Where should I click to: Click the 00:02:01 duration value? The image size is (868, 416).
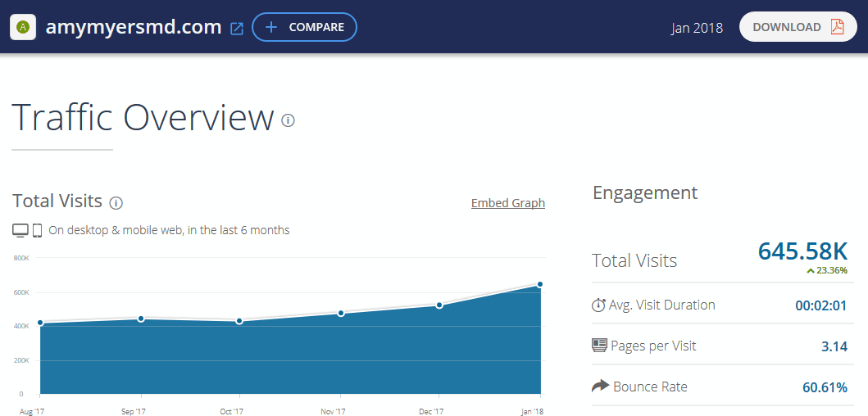821,305
